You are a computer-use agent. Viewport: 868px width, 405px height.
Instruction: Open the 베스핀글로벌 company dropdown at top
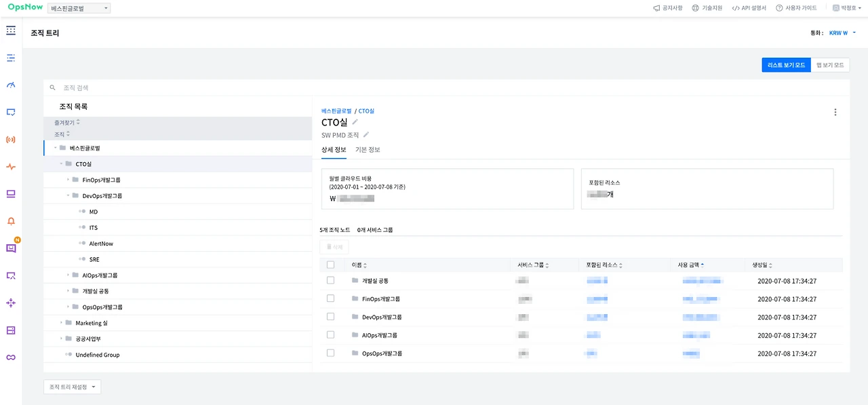tap(79, 8)
